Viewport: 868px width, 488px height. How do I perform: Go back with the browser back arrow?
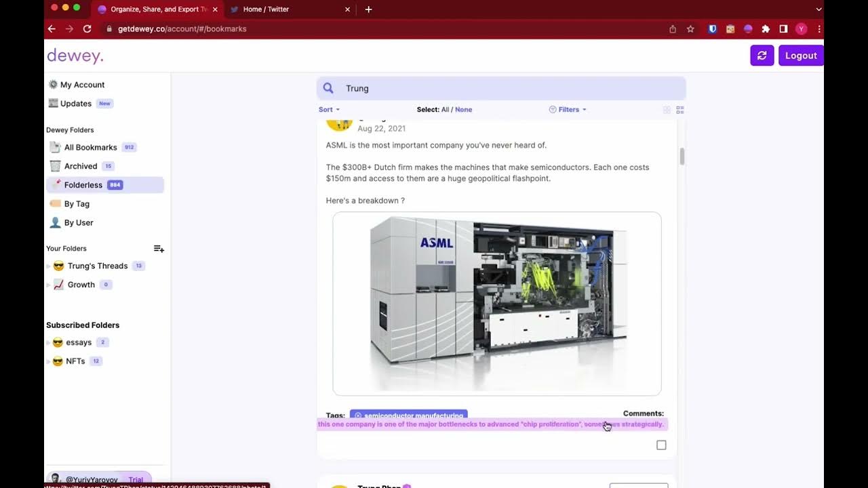point(52,29)
